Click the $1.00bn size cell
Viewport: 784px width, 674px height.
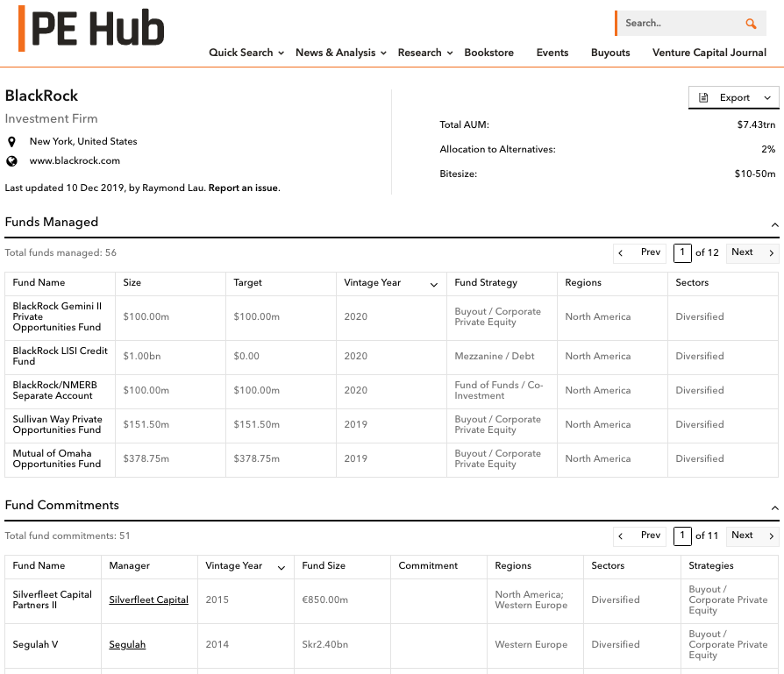click(142, 356)
